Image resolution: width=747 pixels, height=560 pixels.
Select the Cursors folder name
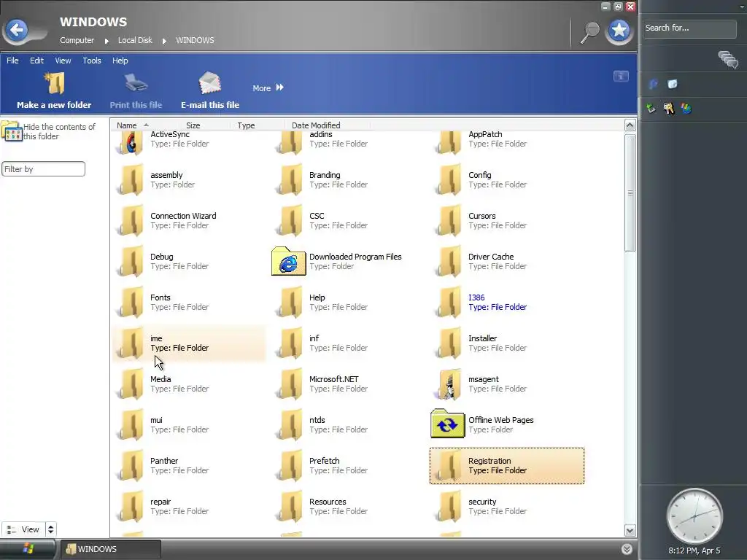tap(482, 216)
